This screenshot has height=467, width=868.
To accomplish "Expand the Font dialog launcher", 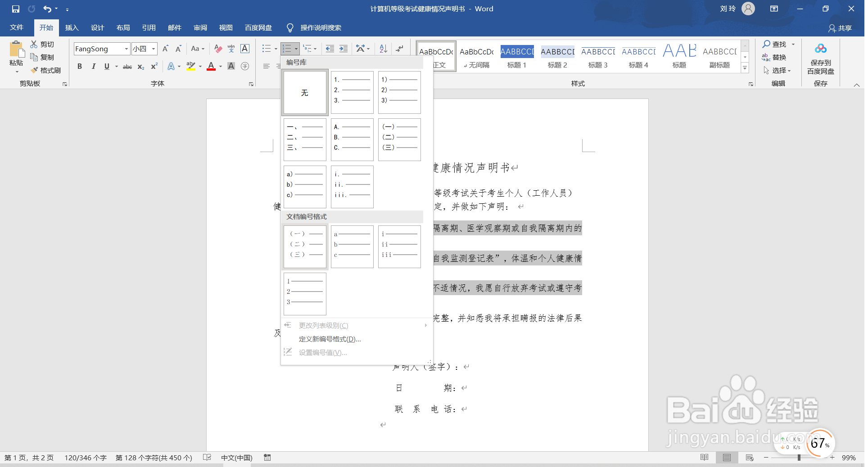I will pyautogui.click(x=251, y=84).
